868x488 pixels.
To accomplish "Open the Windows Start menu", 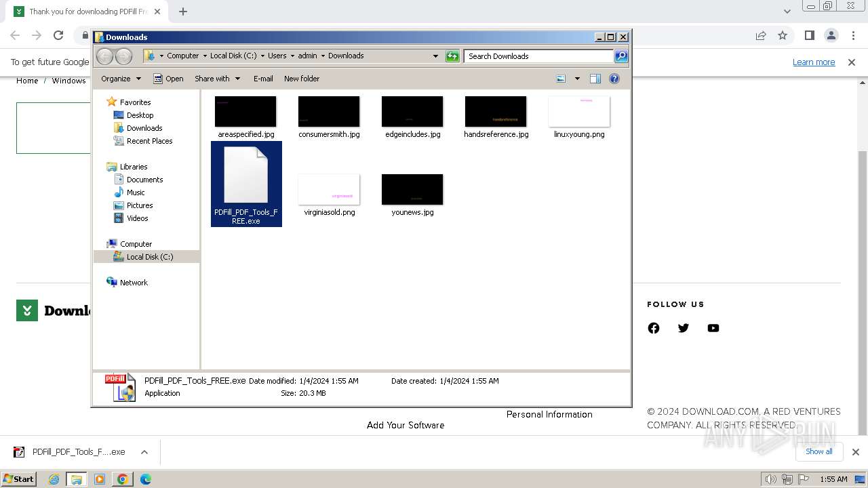I will 18,479.
